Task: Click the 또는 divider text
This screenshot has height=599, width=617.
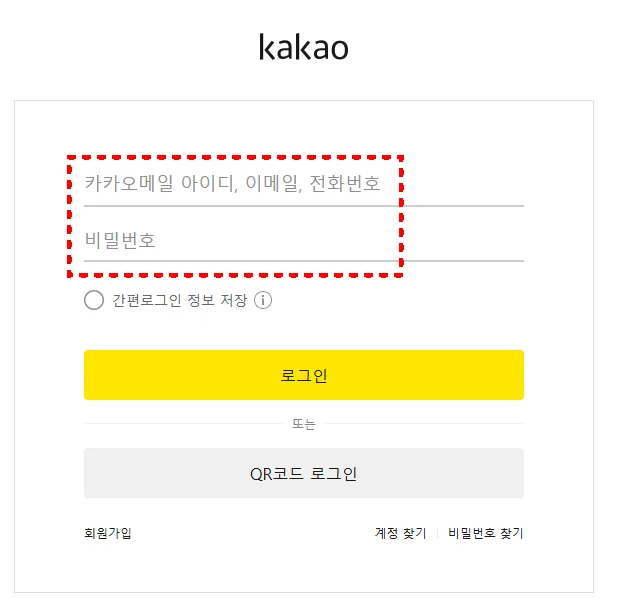Action: 303,424
